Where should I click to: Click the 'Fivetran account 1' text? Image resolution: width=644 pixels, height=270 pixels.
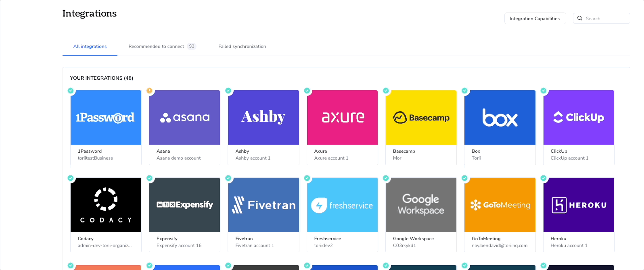255,245
